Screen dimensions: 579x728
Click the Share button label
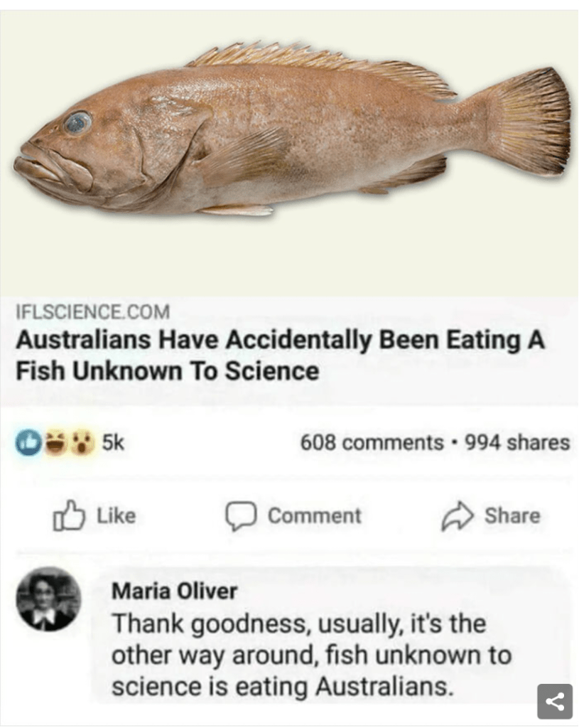pyautogui.click(x=512, y=516)
